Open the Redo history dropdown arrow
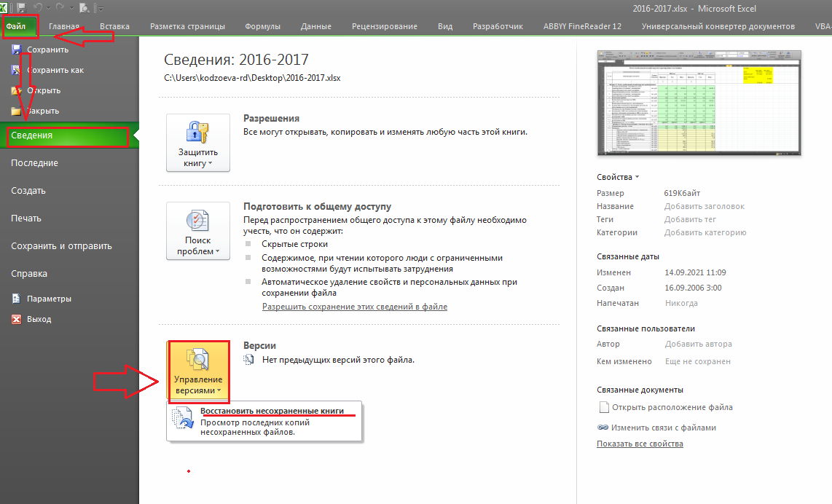The height and width of the screenshot is (504, 832). [x=71, y=8]
